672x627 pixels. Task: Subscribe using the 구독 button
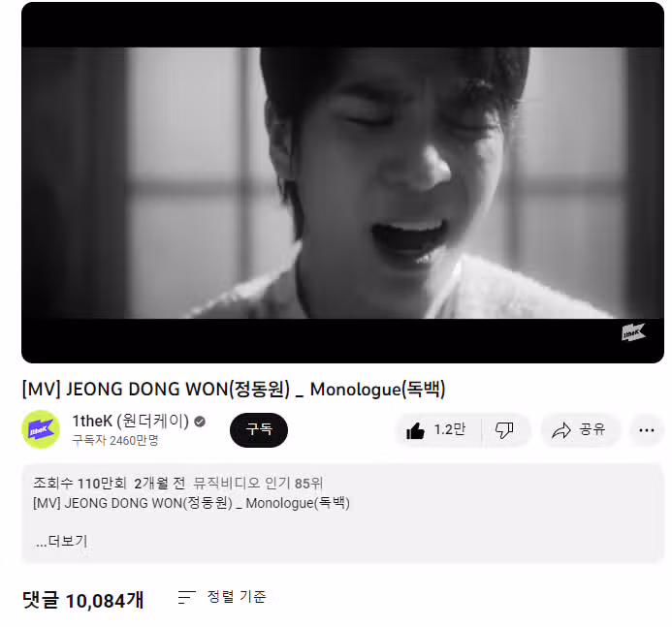pyautogui.click(x=259, y=430)
